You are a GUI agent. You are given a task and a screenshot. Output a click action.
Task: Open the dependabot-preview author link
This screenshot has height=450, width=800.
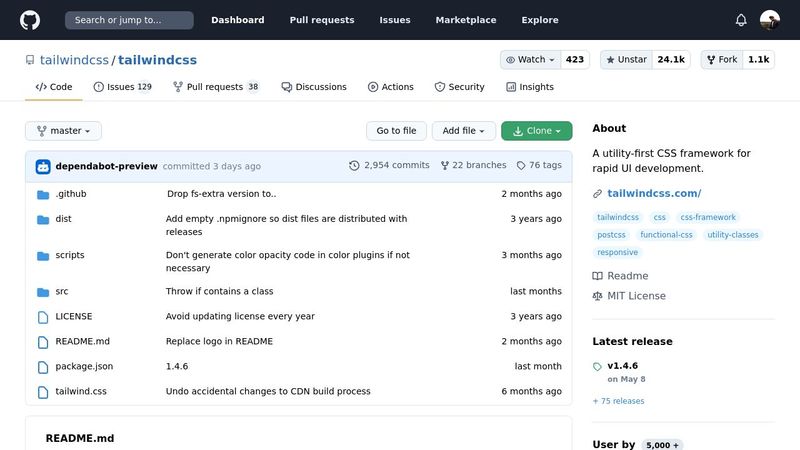coord(107,166)
